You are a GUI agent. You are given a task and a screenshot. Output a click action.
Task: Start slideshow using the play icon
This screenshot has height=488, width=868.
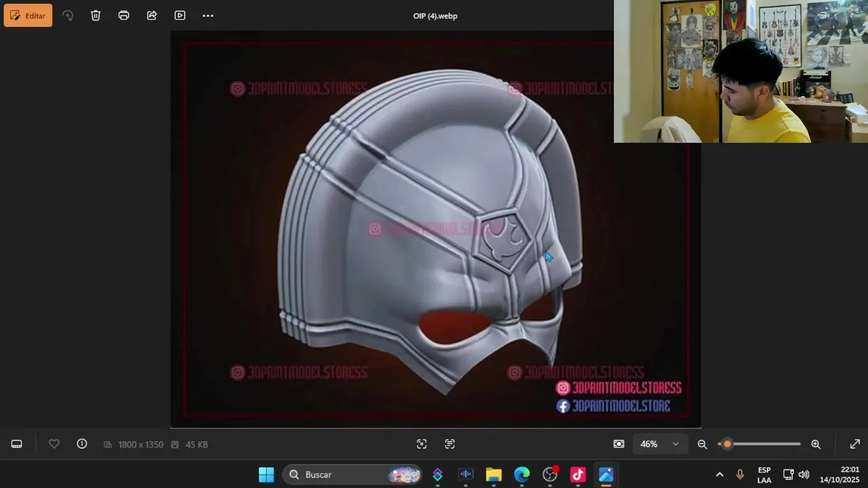click(180, 16)
